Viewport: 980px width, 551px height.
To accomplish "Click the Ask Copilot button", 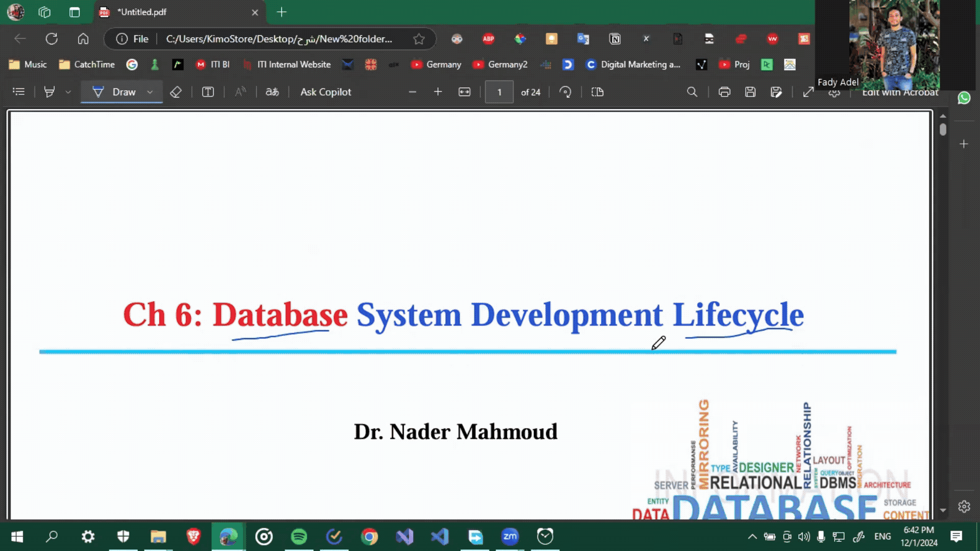I will point(326,92).
